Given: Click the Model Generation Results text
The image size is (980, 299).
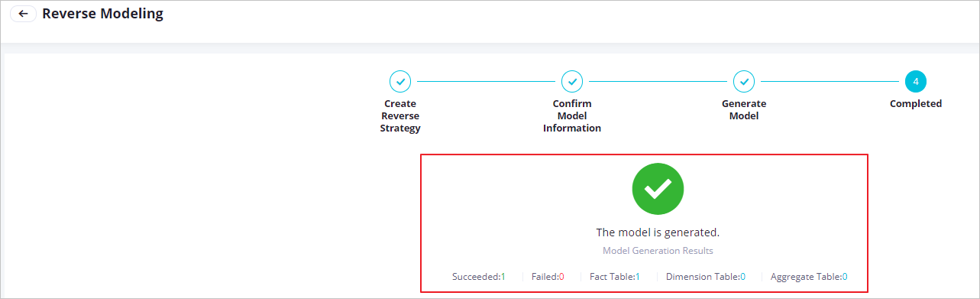Looking at the screenshot, I should pyautogui.click(x=658, y=250).
